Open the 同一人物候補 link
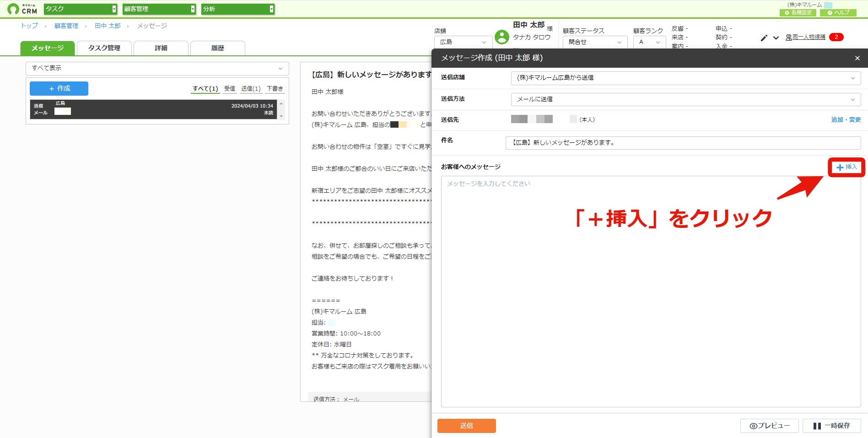Viewport: 868px width, 438px height. coord(809,38)
